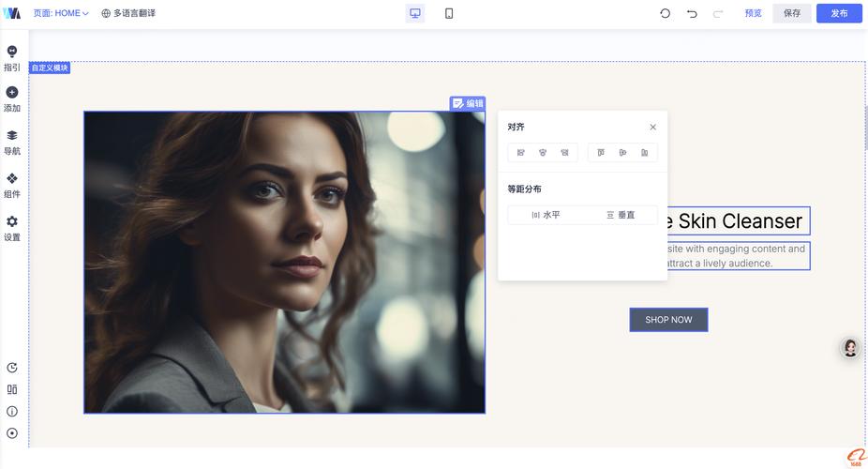This screenshot has width=868, height=469.
Task: Open the 设置 settings gear
Action: 12,228
